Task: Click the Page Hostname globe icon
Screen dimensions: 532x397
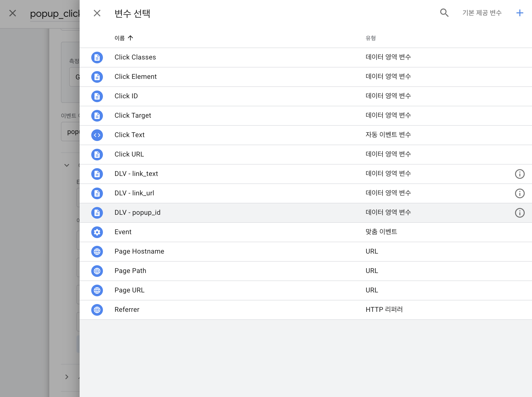Action: click(97, 252)
